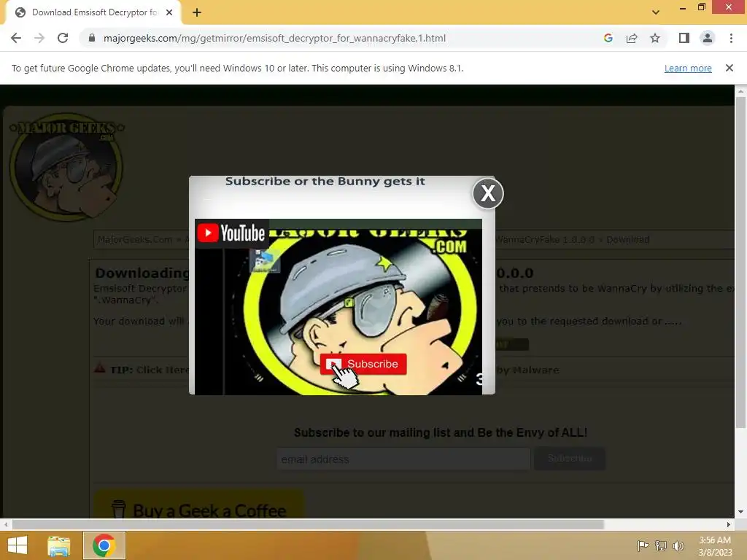Screen dimensions: 747x560
Task: Share this page icon
Action: point(632,38)
